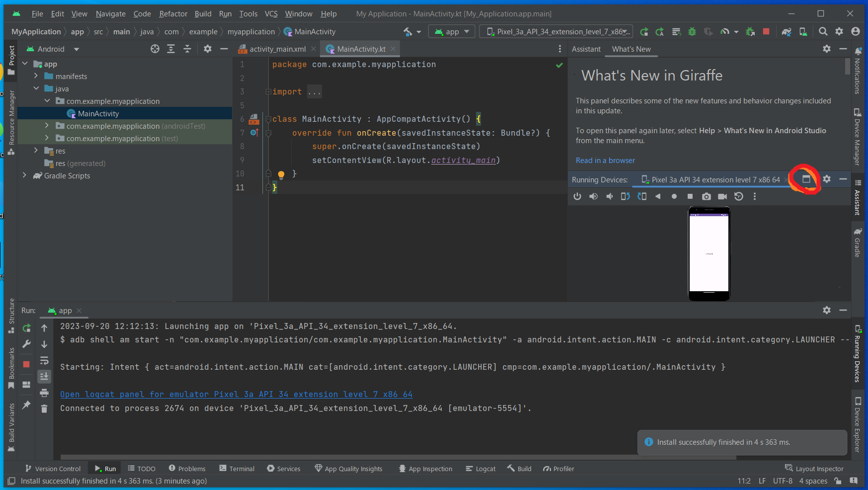868x490 pixels.
Task: Expand Gradle Scripts node
Action: tap(25, 175)
